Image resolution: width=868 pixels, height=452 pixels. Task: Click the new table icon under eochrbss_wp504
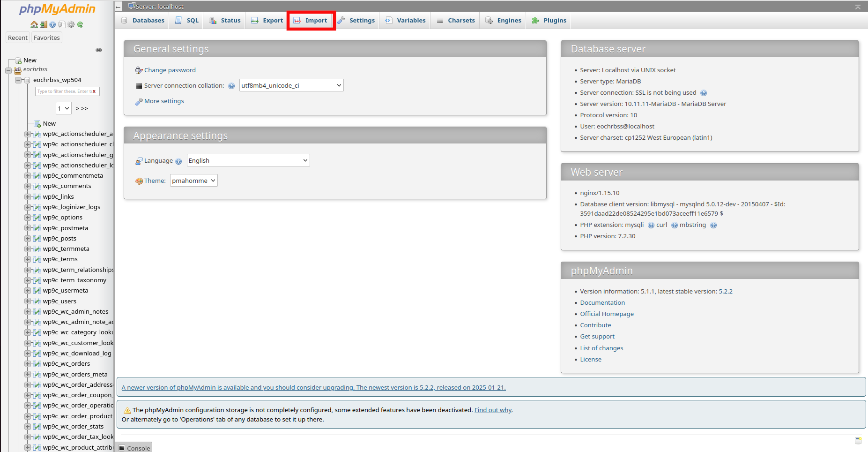coord(37,124)
